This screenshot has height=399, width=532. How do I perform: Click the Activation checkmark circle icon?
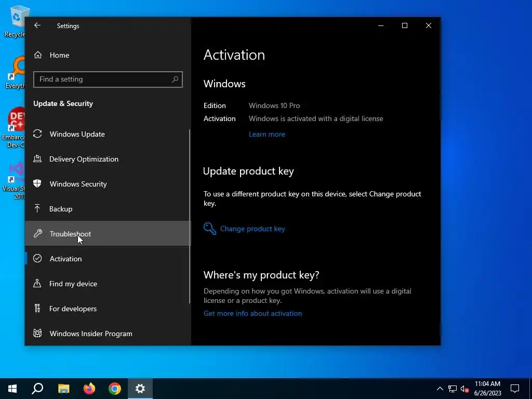coord(37,259)
